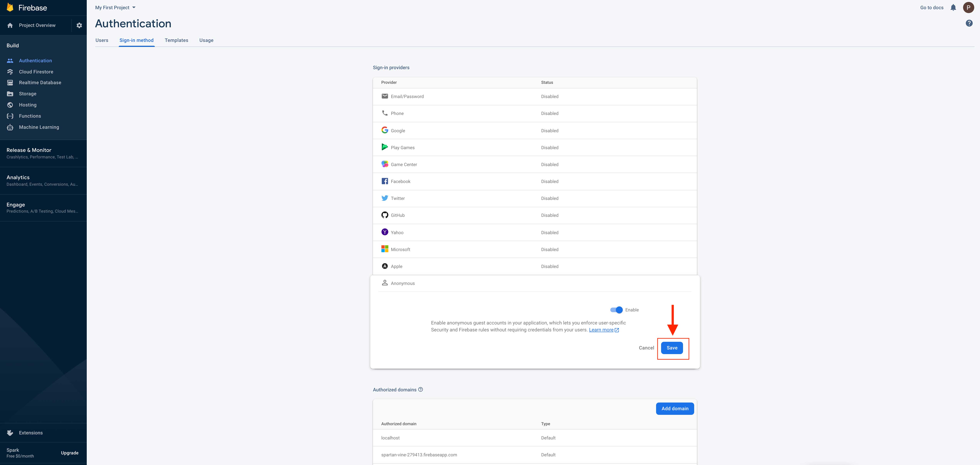Click the Functions brackets icon
The image size is (980, 465).
click(x=10, y=116)
